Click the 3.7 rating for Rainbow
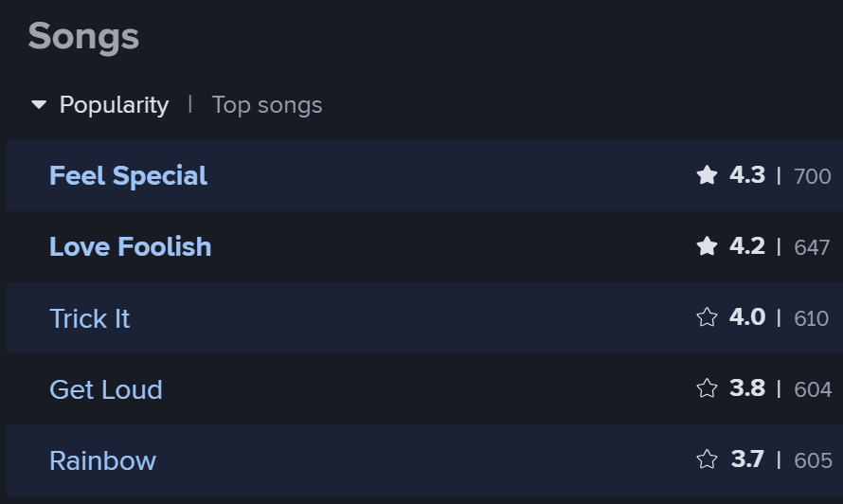Screen dimensions: 843x504 point(747,460)
